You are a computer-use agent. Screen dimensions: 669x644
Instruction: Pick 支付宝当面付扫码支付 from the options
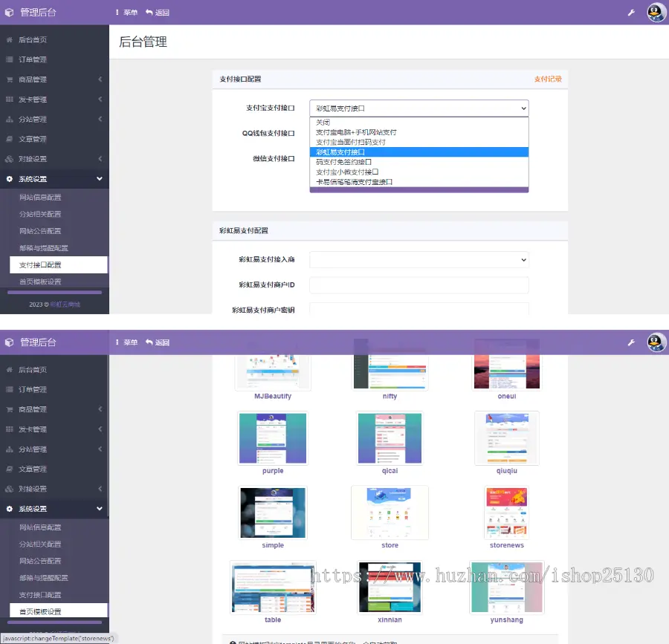pyautogui.click(x=351, y=142)
